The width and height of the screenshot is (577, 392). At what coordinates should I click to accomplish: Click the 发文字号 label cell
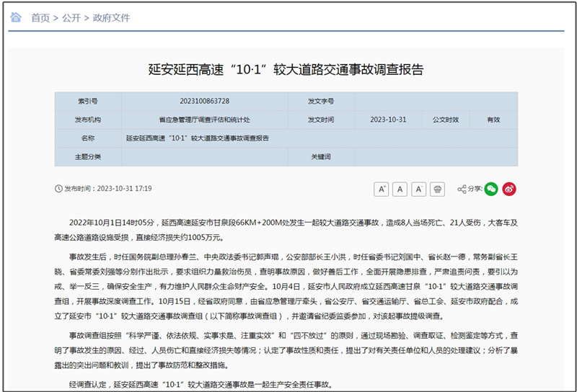pyautogui.click(x=321, y=101)
